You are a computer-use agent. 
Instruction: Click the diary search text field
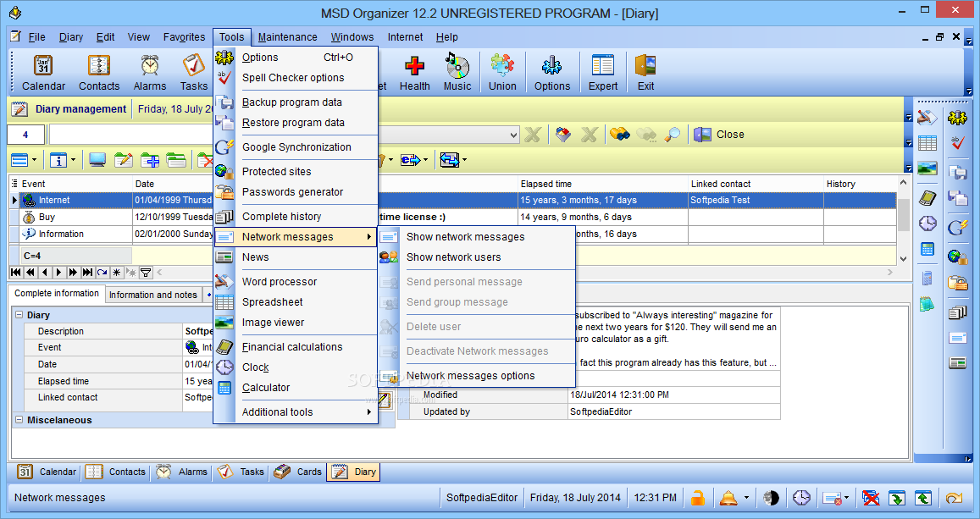131,135
